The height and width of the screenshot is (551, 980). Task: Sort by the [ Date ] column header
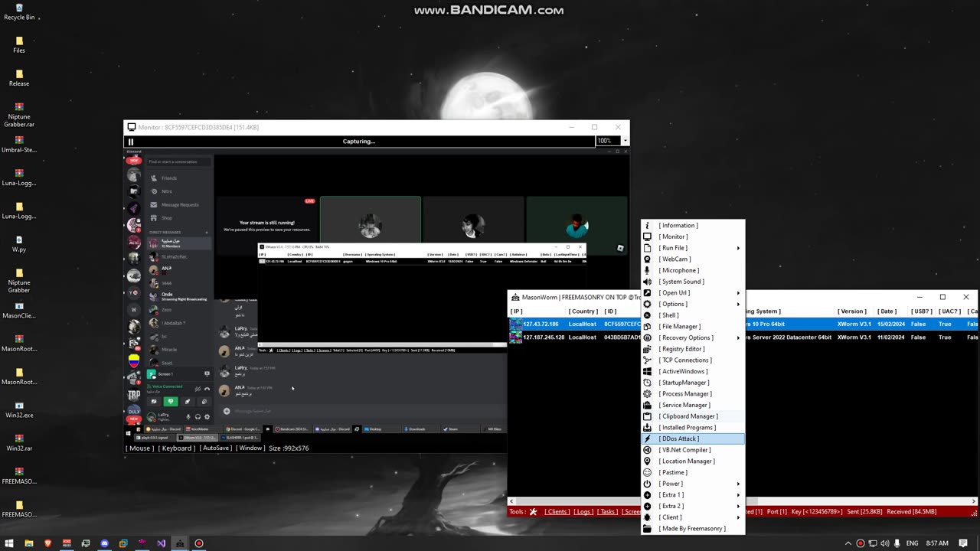[887, 311]
